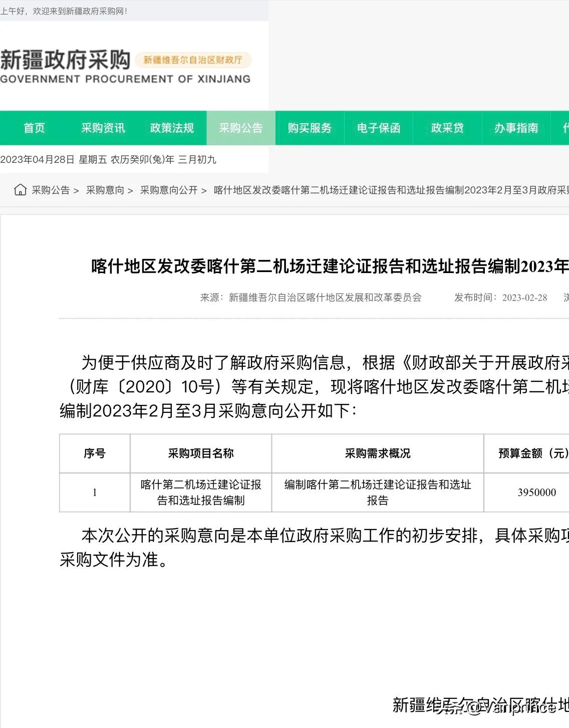Select the highlighted 采购公告 tab

[x=240, y=128]
